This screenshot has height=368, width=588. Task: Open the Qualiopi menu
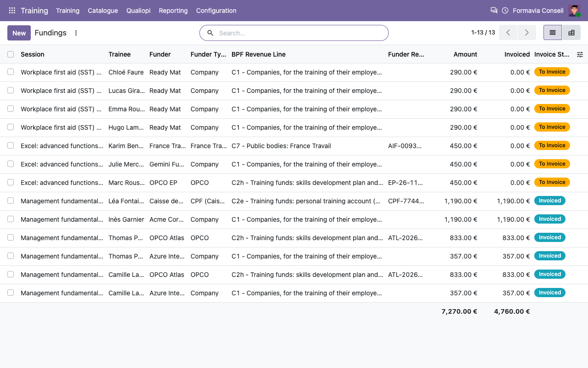pos(138,11)
